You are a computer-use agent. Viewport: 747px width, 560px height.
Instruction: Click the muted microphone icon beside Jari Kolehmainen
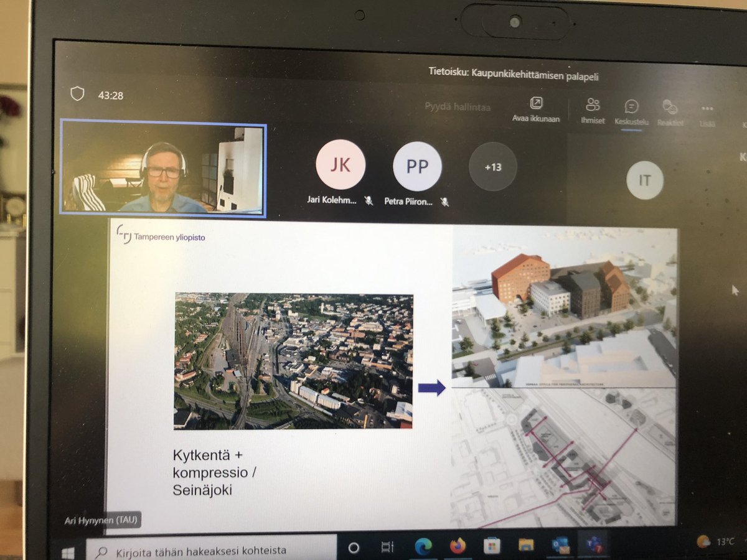369,200
